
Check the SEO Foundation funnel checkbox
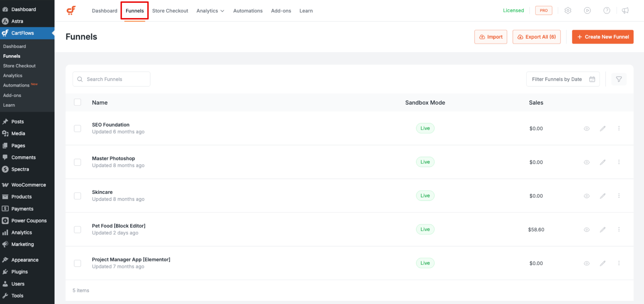click(x=77, y=129)
